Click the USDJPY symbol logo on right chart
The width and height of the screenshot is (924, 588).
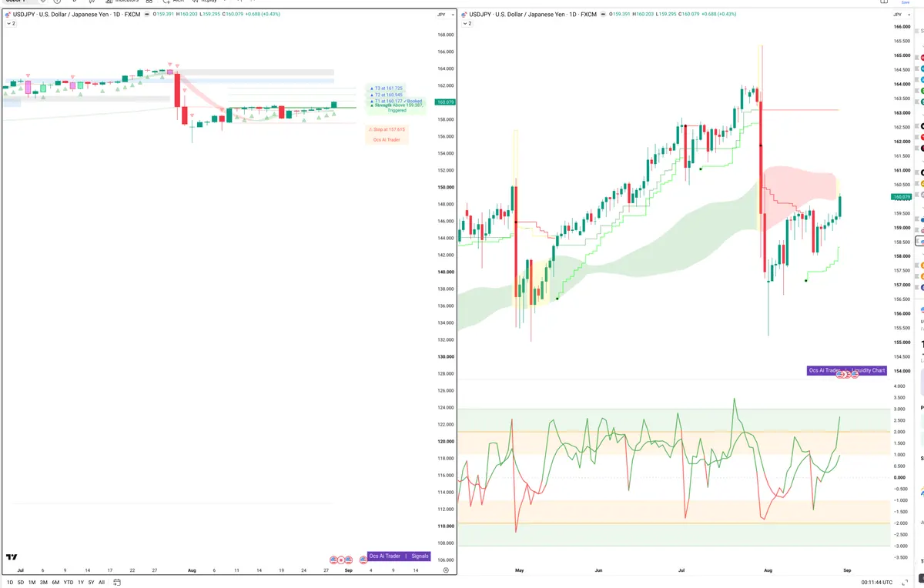pyautogui.click(x=464, y=15)
